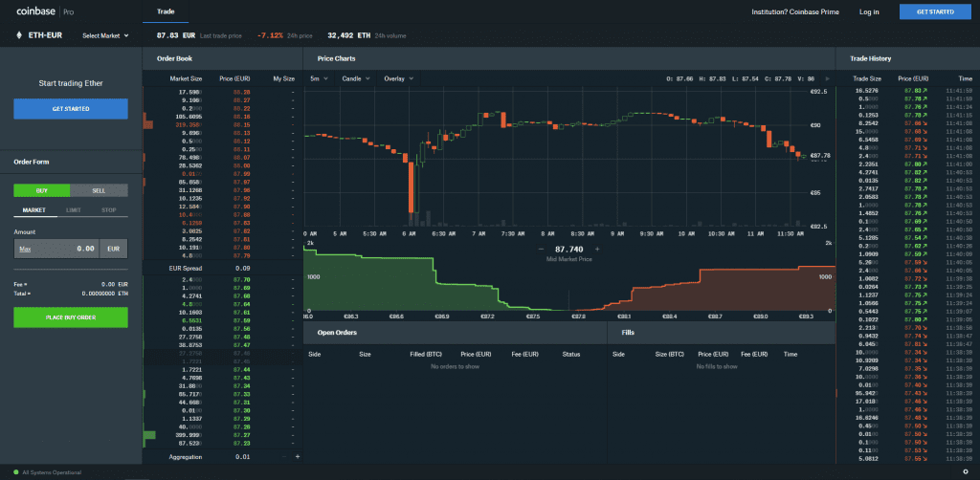Click the Log in link
Viewport: 980px width, 480px height.
[869, 11]
